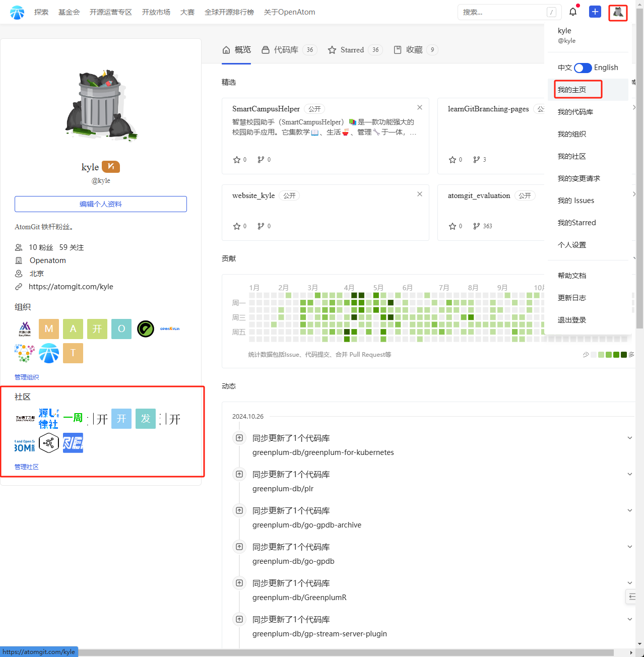Remove SmartCampusHelper from featured
Viewport: 644px width, 657px height.
[420, 107]
